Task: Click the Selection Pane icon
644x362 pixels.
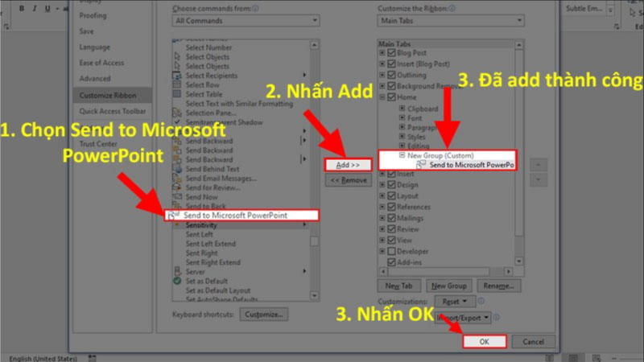Action: tap(177, 113)
